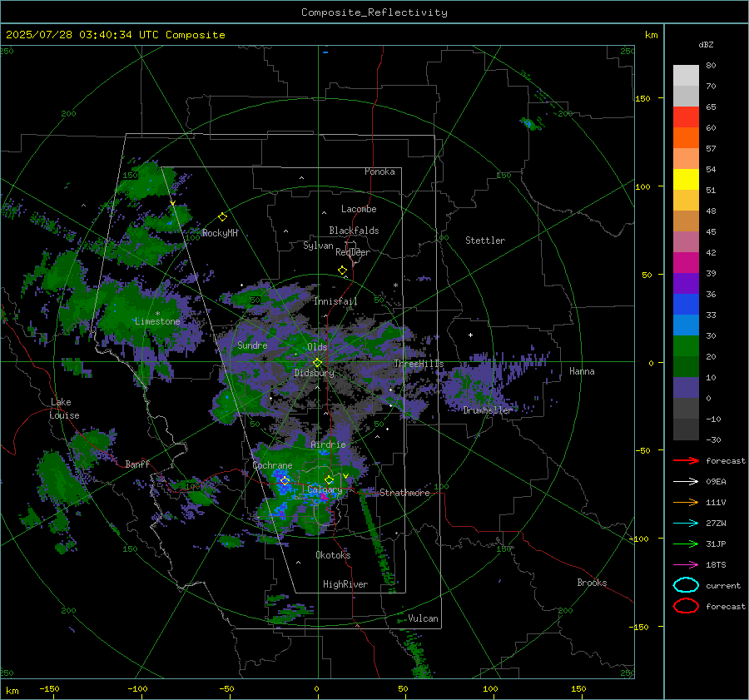Select the light gray 70-80 dBZ swatch

click(686, 76)
